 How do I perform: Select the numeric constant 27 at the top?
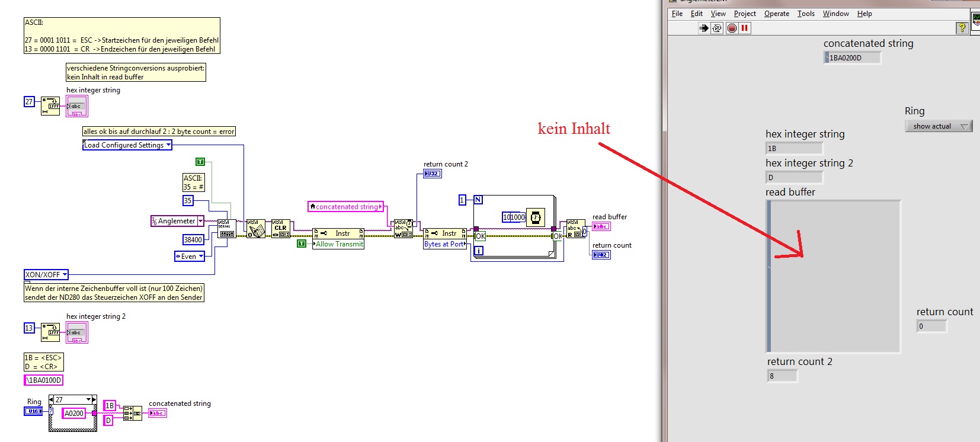29,102
